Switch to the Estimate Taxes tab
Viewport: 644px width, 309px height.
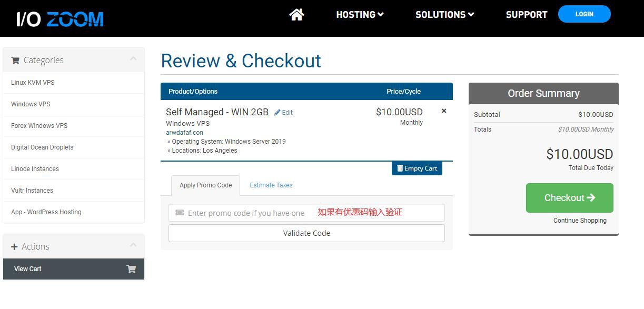(271, 185)
